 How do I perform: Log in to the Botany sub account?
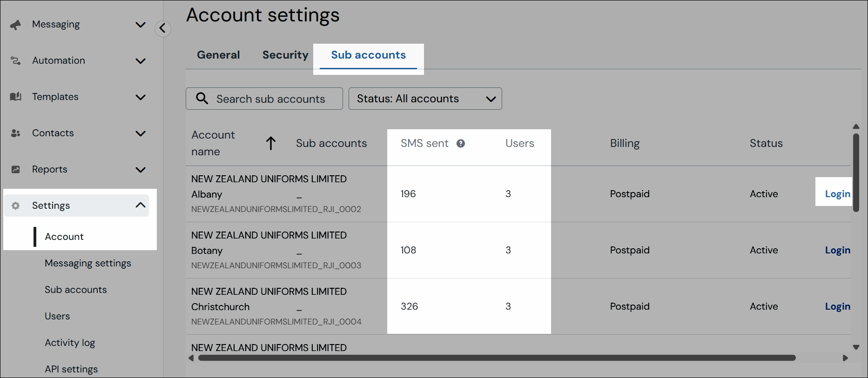837,250
